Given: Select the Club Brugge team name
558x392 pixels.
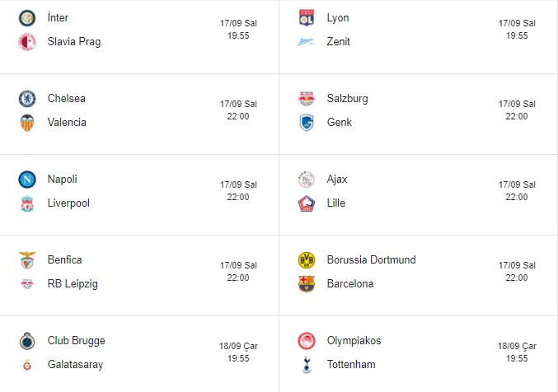Looking at the screenshot, I should (x=77, y=341).
